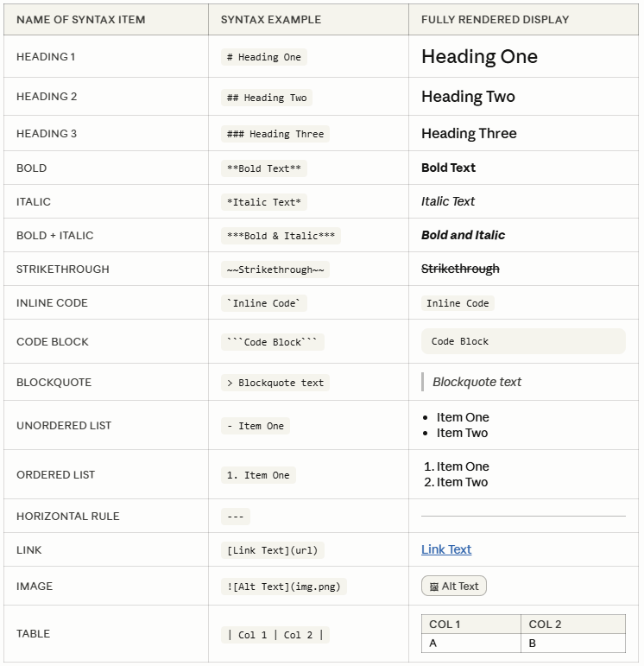Click the 'BLOCKQUOTE' row label

coord(54,383)
